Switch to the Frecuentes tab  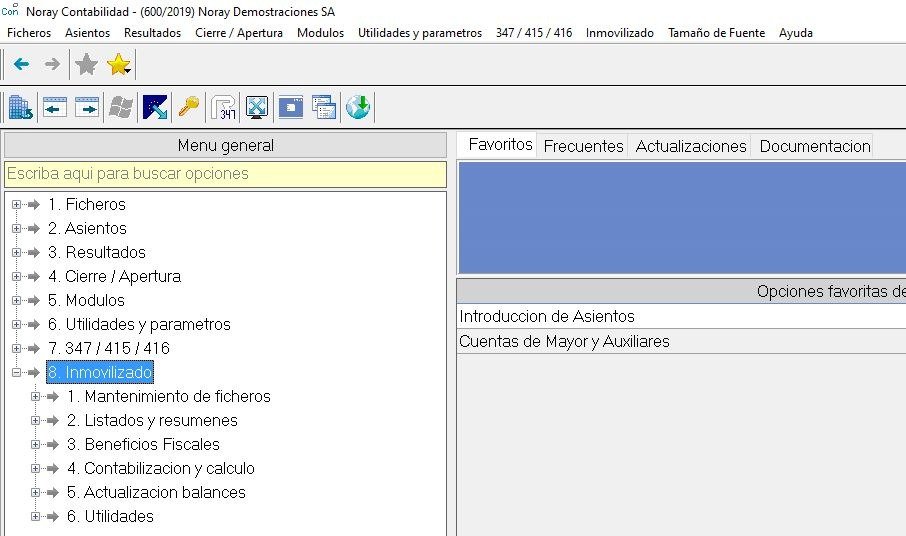pyautogui.click(x=584, y=146)
